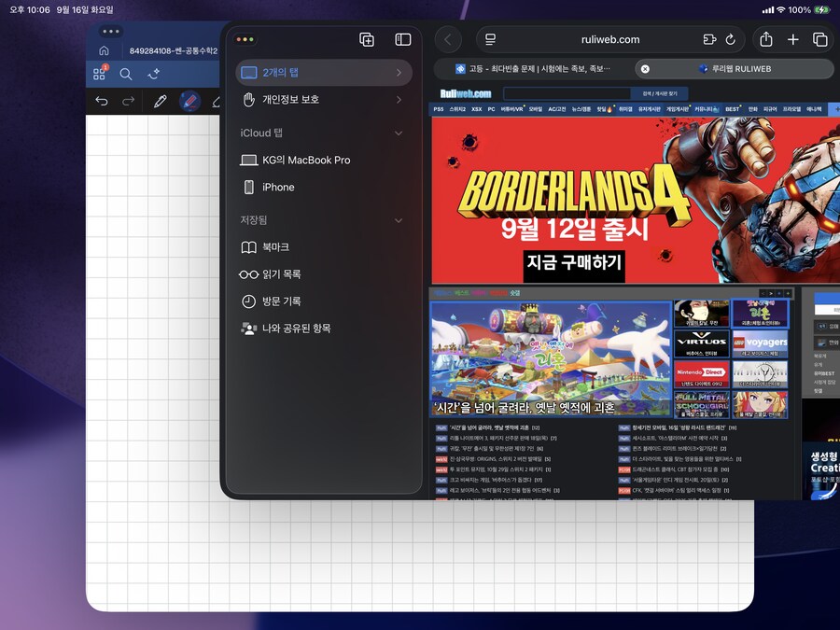Open the thumbnail grid view in the note app
840x630 pixels.
(x=100, y=74)
